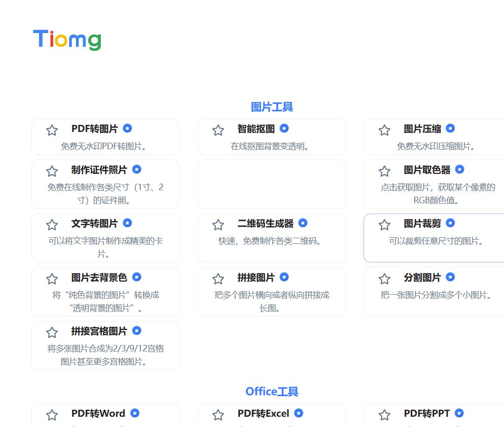
Task: Star the 图片去背景色 tool
Action: (52, 279)
